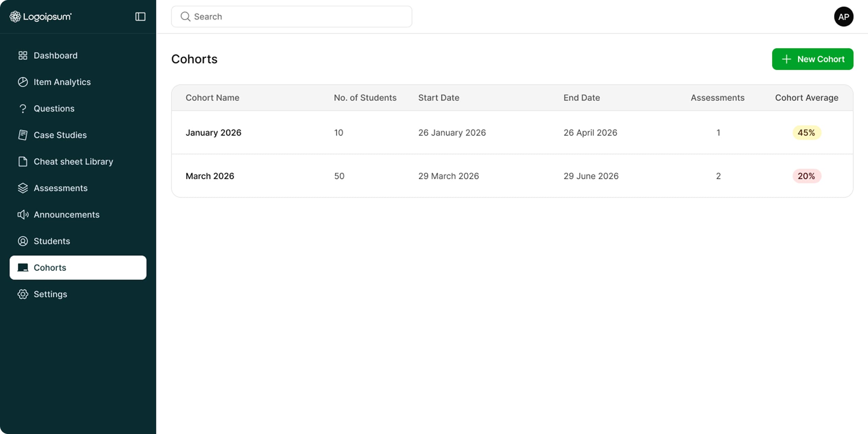Viewport: 868px width, 434px height.
Task: Open Cheat sheet Library
Action: tap(78, 161)
